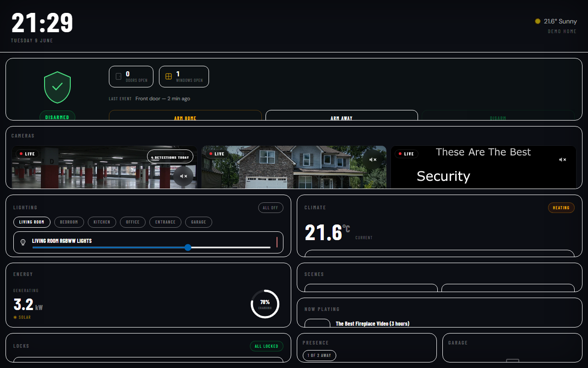Open the 1 Windows Open indicator

[184, 76]
